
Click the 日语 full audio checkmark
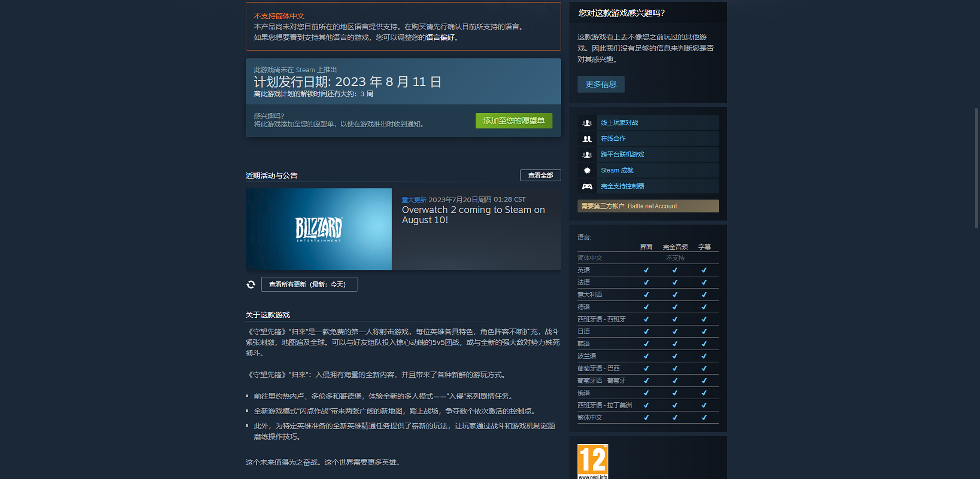(675, 331)
